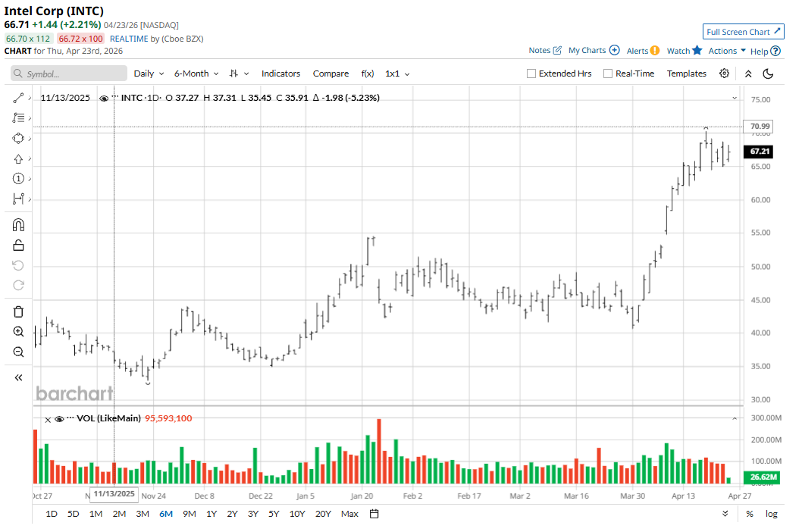Viewport: 802px width, 532px height.
Task: Click the undo arrow icon
Action: pos(18,265)
